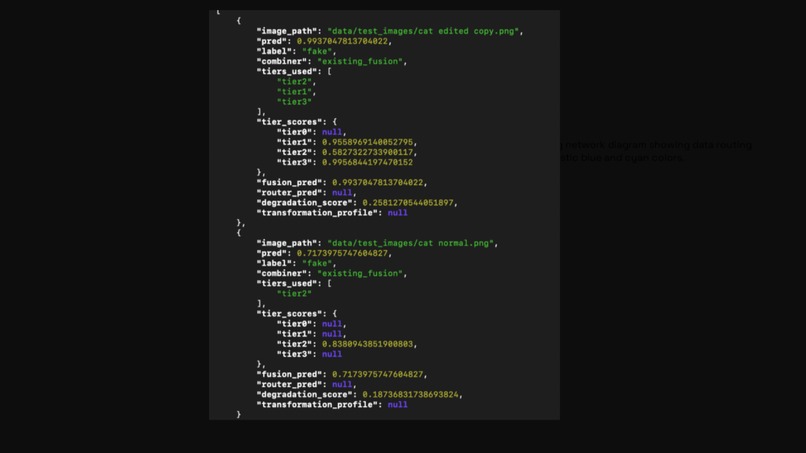The image size is (806, 453).
Task: Select value 0.5827322733900117 for tier2
Action: 368,152
